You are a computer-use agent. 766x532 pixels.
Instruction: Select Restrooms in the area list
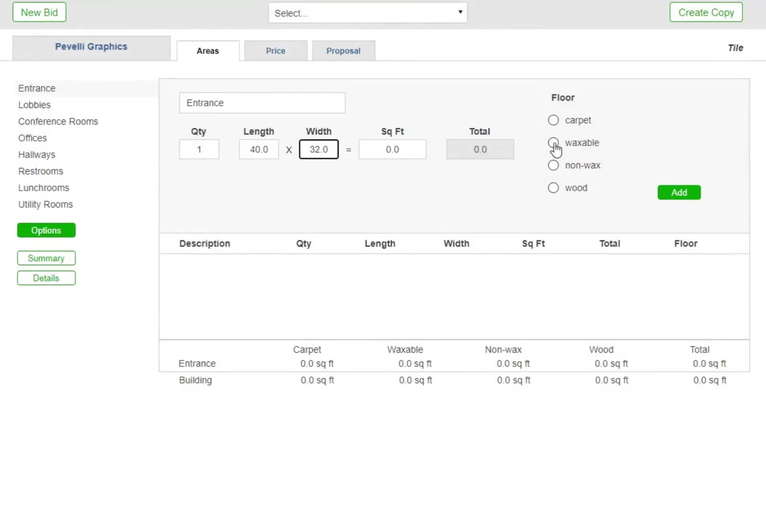click(x=41, y=171)
